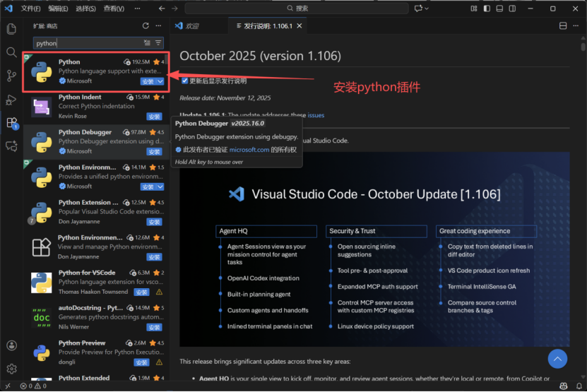This screenshot has width=587, height=392.
Task: Install the Python Extension Pack
Action: 154,222
